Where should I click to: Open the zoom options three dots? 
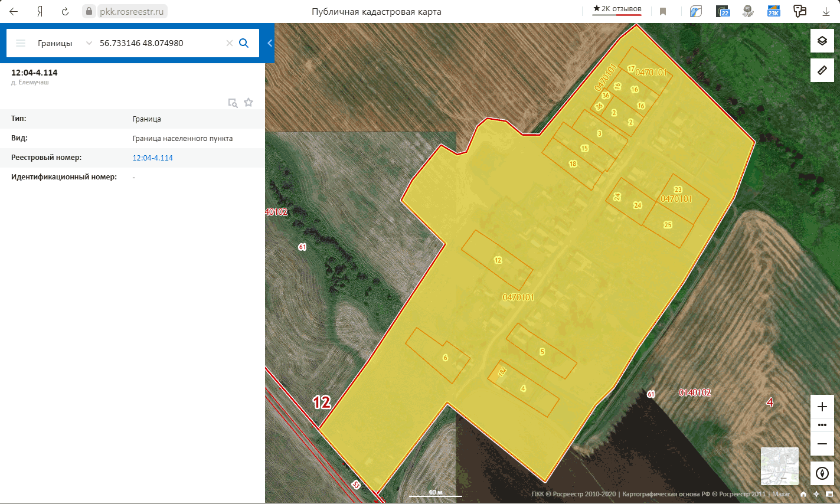click(x=822, y=425)
